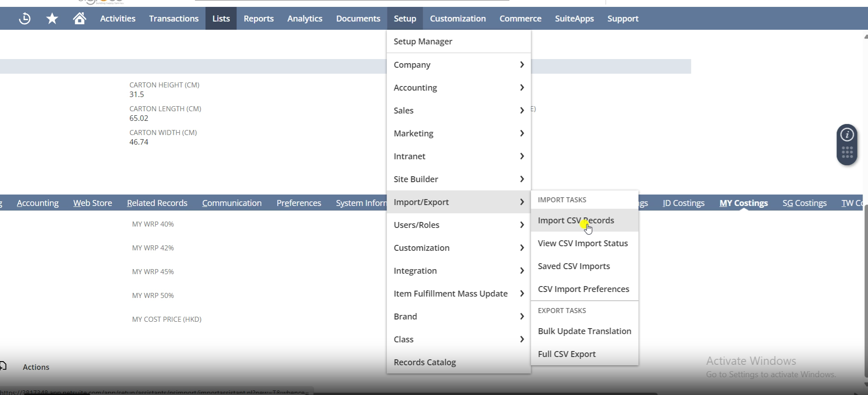
Task: Choose Bulk Update Translation
Action: (x=584, y=331)
